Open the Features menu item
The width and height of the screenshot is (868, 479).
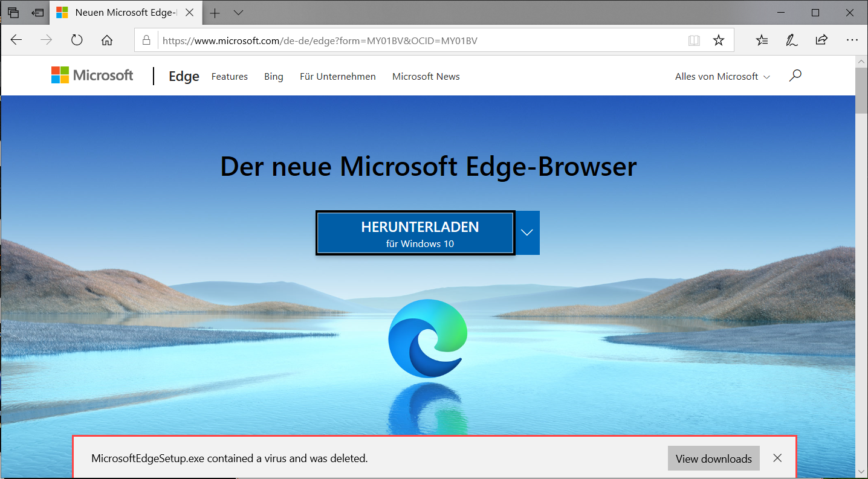pyautogui.click(x=230, y=77)
